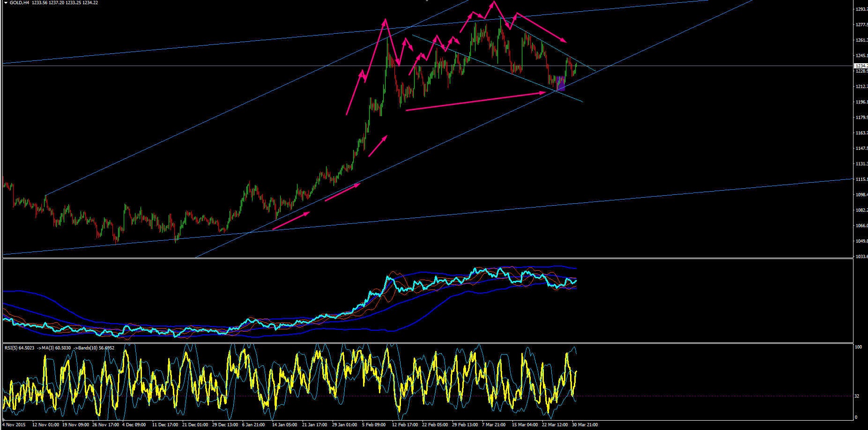Click the "29 Dec 13:00" time label

[225, 425]
